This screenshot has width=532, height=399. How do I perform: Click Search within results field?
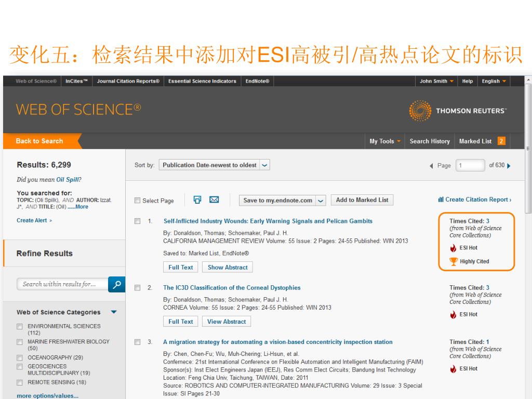(x=62, y=284)
